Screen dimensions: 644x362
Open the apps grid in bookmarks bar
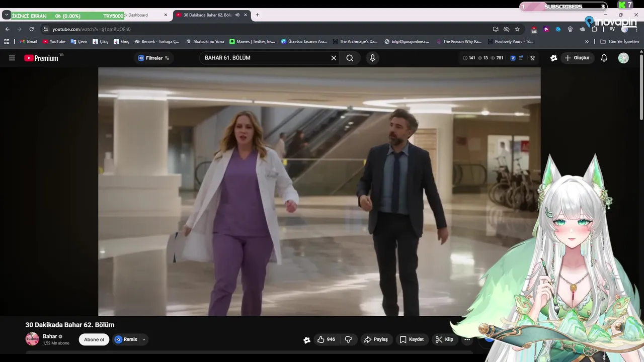coord(7,42)
